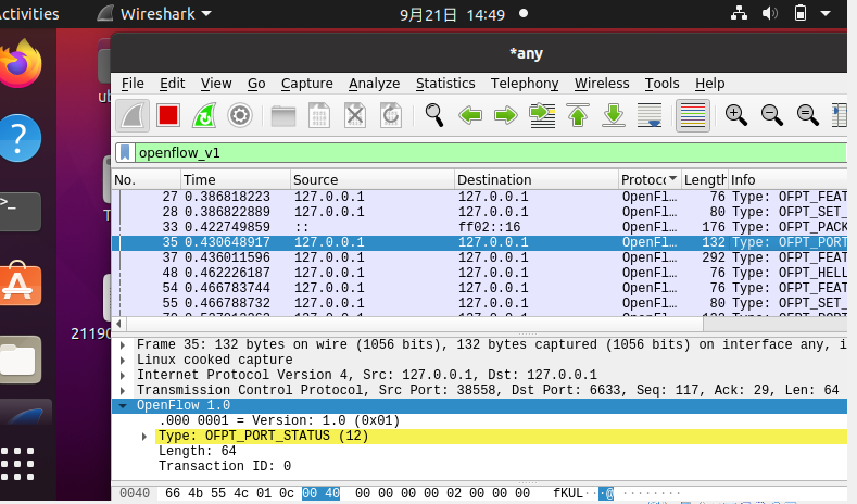
Task: Start capture with the shark fin icon
Action: 133,115
